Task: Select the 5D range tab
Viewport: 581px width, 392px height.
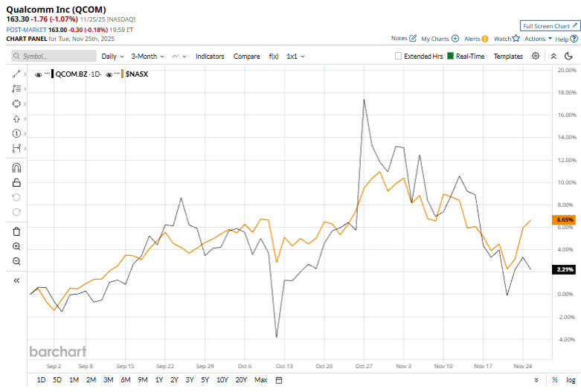Action: pos(57,380)
